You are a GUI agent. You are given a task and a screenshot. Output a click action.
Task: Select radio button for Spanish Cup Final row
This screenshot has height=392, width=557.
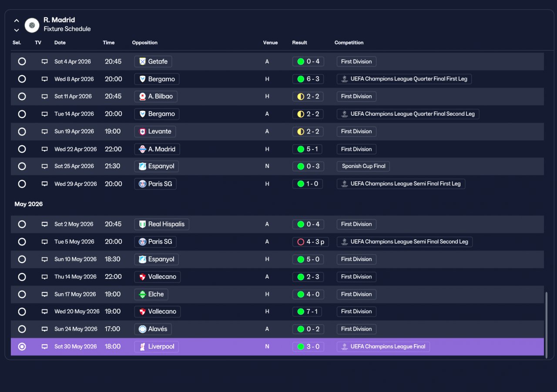pos(22,166)
